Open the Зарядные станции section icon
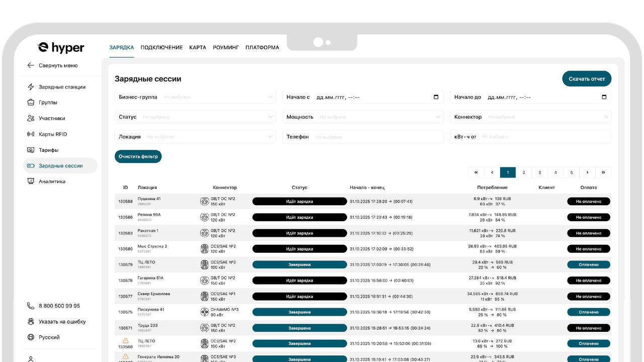The image size is (644, 362). [31, 86]
